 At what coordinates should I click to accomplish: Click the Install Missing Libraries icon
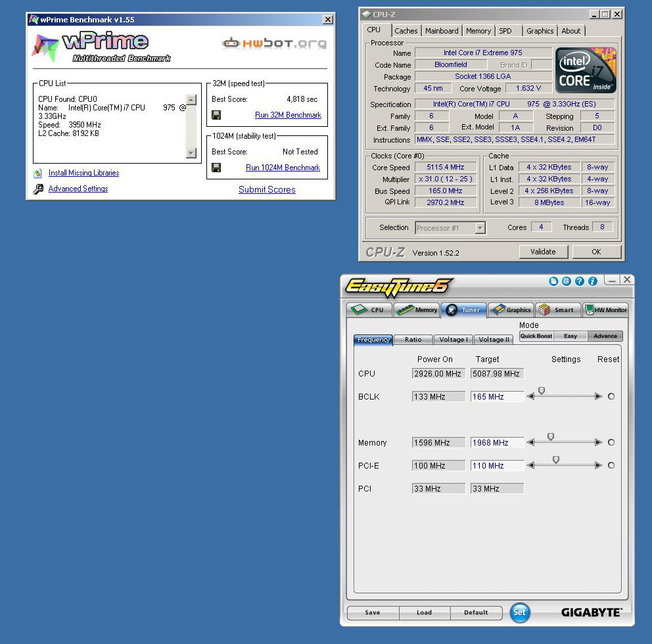(x=38, y=173)
